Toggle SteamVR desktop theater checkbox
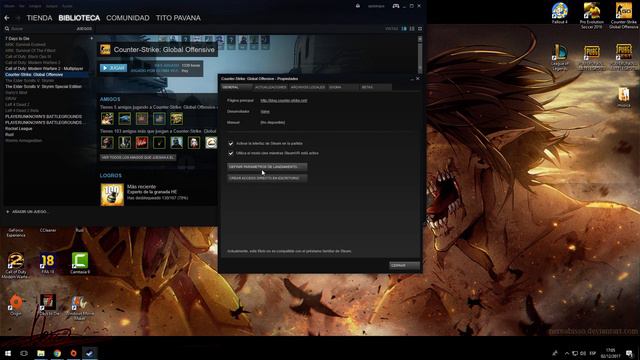The height and width of the screenshot is (360, 640). coord(231,153)
